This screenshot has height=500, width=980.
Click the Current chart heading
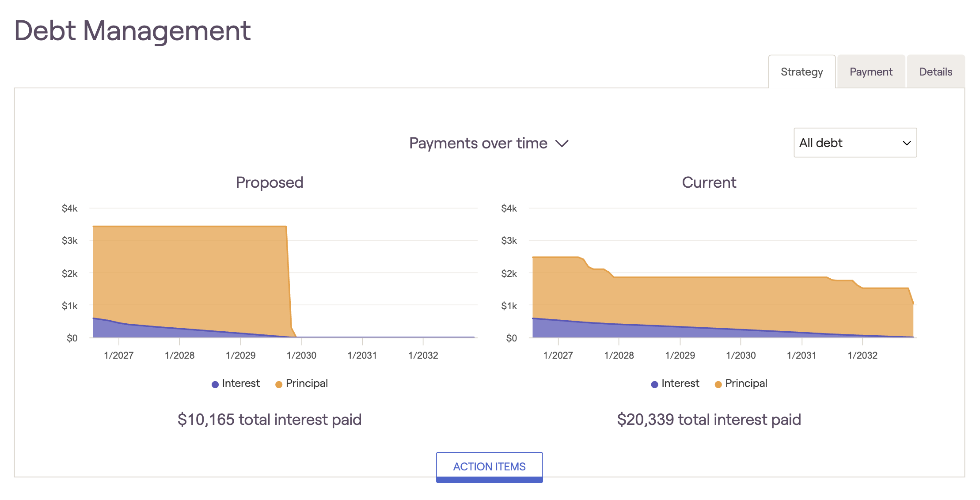(709, 182)
